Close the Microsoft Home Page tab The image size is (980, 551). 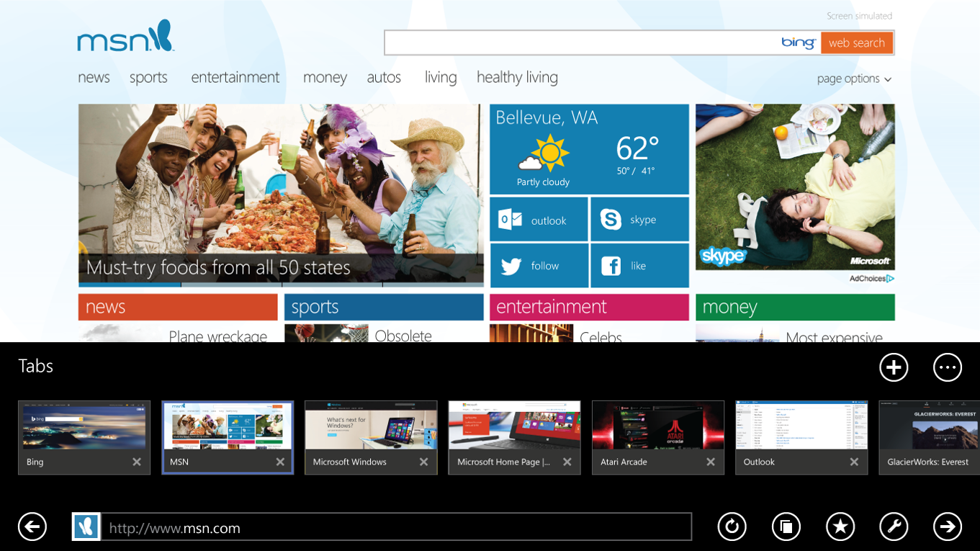[567, 462]
